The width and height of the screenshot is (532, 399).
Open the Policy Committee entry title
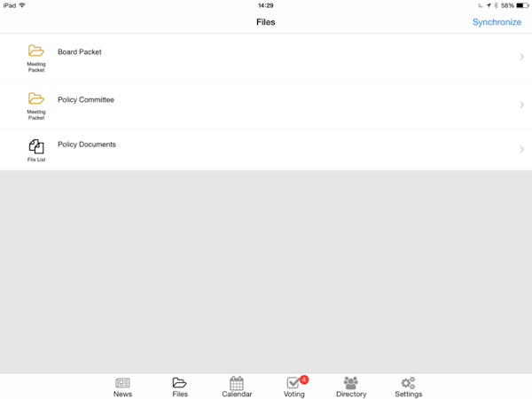tap(86, 99)
